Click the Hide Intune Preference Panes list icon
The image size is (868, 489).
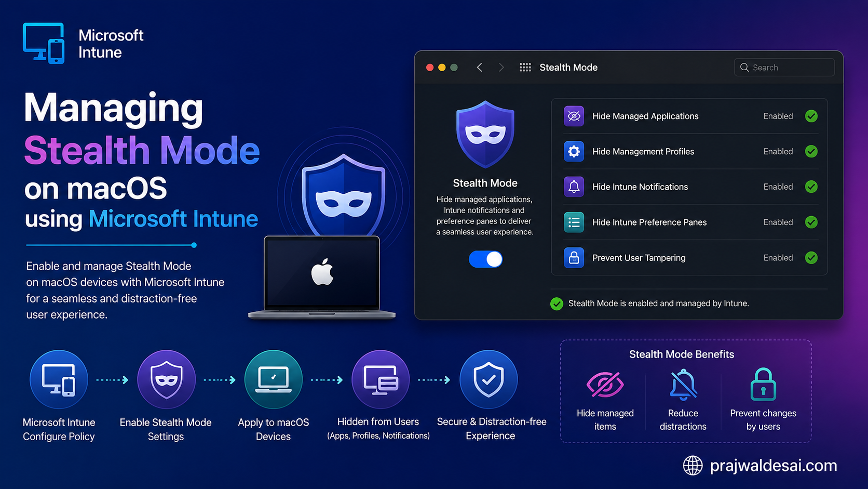(574, 222)
